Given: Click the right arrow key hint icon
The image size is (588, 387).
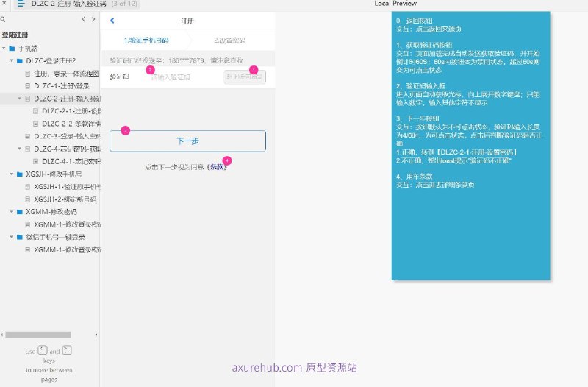Looking at the screenshot, I should coord(67,350).
